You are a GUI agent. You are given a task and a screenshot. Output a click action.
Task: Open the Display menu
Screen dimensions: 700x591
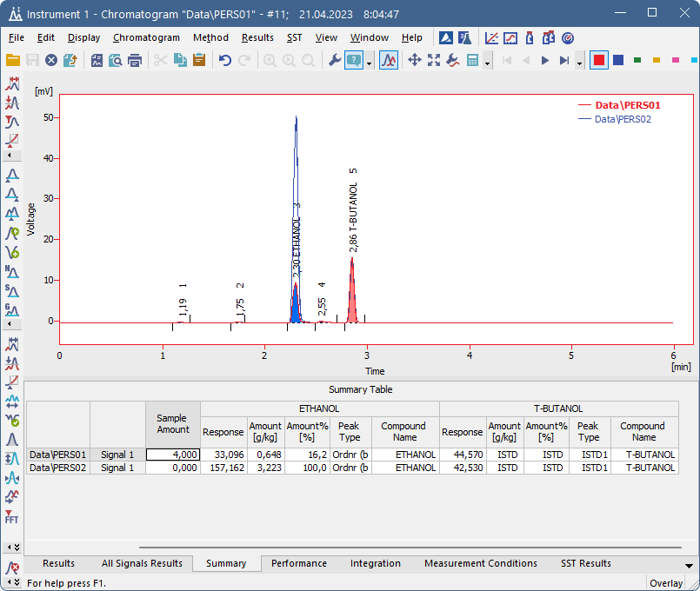84,38
